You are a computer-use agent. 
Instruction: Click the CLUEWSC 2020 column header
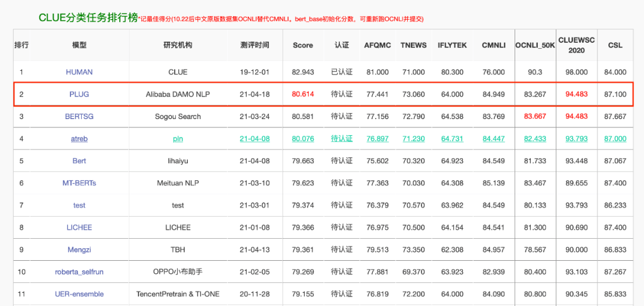point(576,45)
